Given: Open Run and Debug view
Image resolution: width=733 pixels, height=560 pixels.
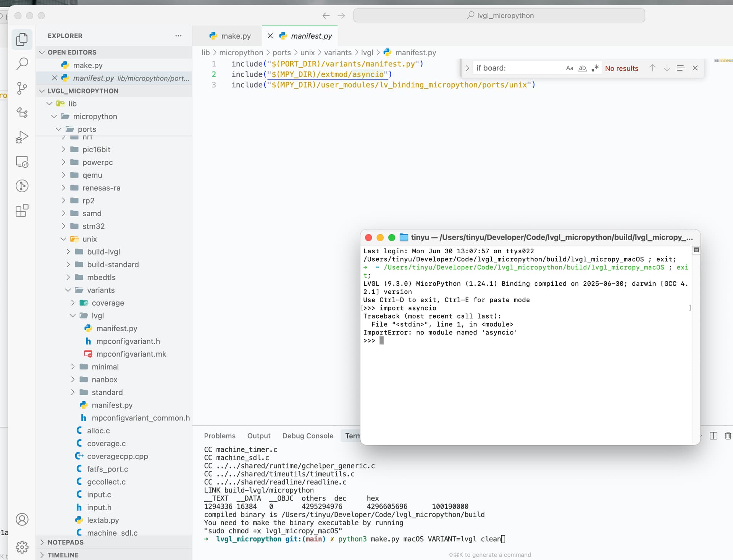Looking at the screenshot, I should coord(22,137).
